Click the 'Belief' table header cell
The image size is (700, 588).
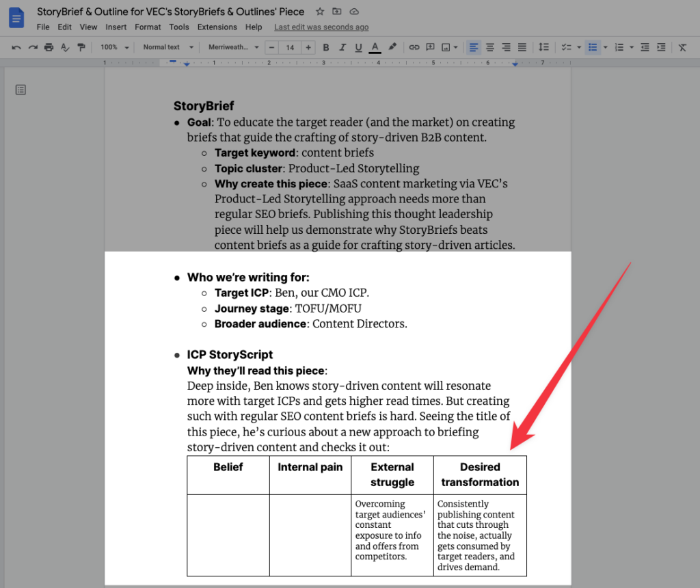pos(228,475)
